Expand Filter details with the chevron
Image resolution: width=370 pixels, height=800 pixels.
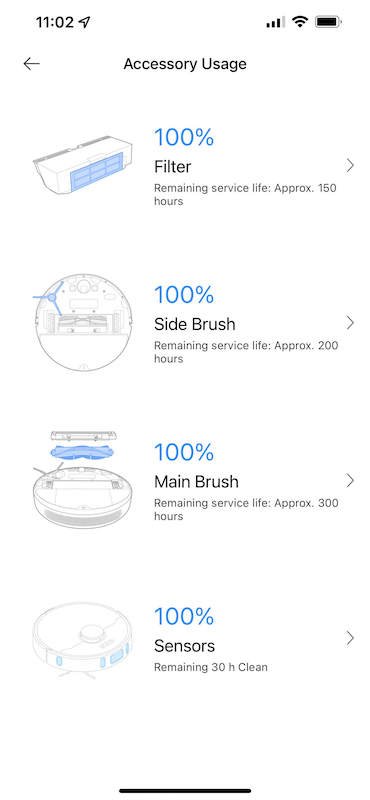350,165
